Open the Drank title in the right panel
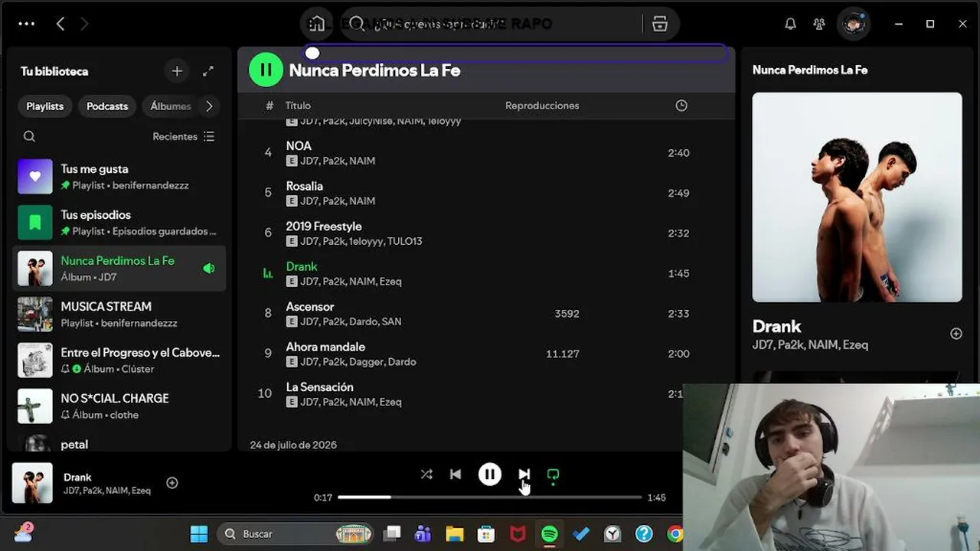This screenshot has height=551, width=980. [776, 326]
